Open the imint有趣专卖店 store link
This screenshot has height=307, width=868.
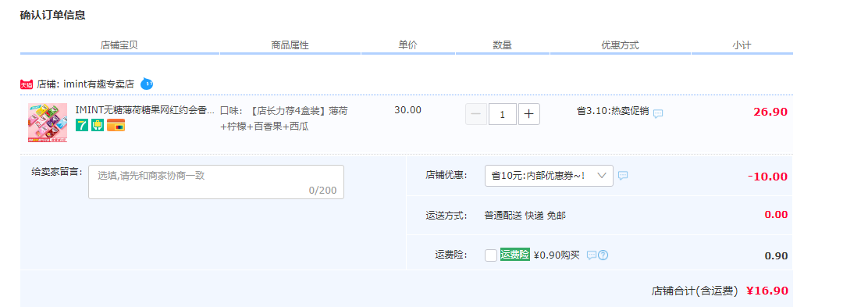[x=99, y=84]
